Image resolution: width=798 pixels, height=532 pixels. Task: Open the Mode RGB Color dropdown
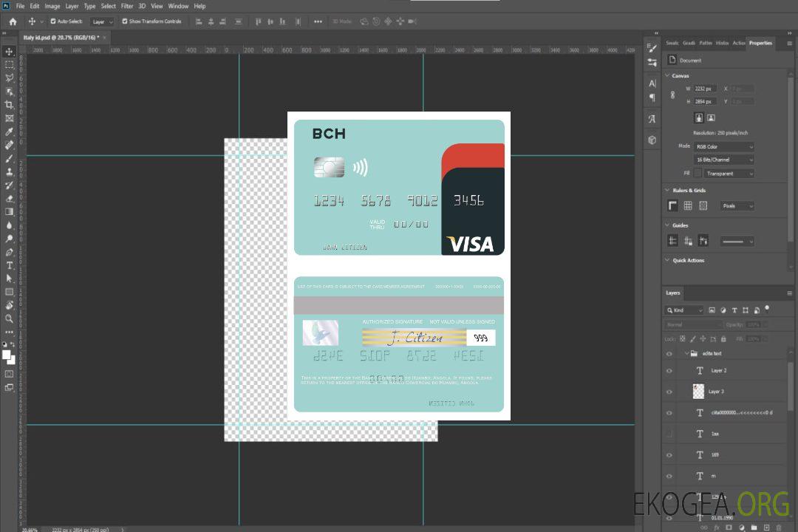(723, 146)
